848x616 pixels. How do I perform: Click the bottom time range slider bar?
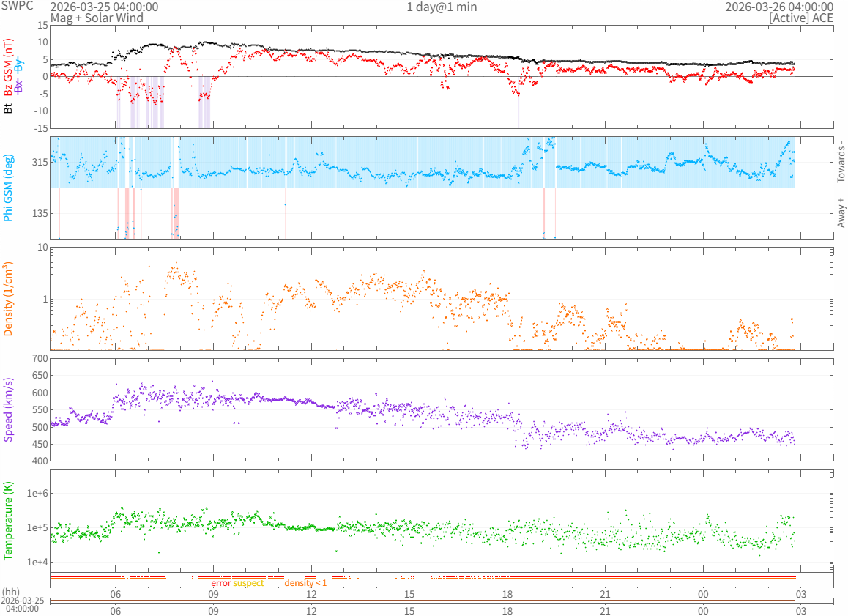coord(422,601)
